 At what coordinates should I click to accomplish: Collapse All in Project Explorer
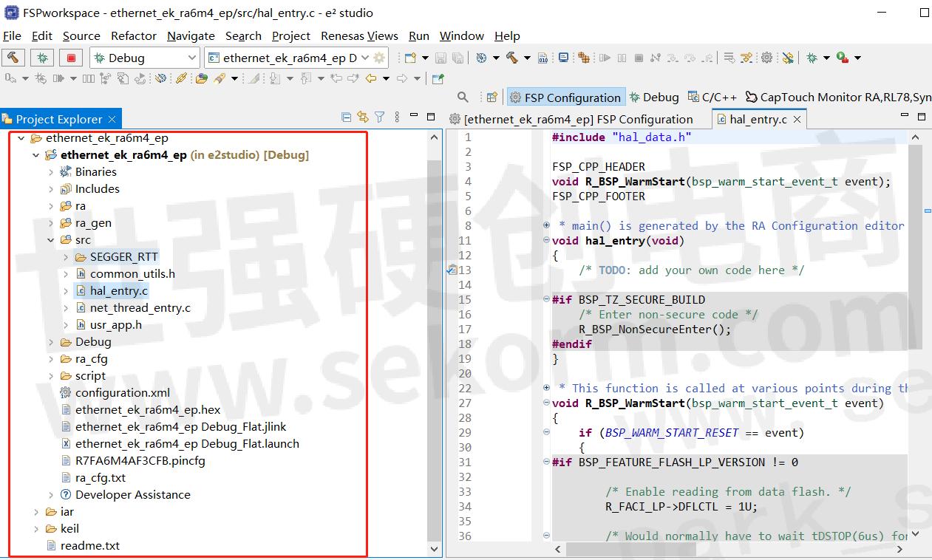pos(346,117)
